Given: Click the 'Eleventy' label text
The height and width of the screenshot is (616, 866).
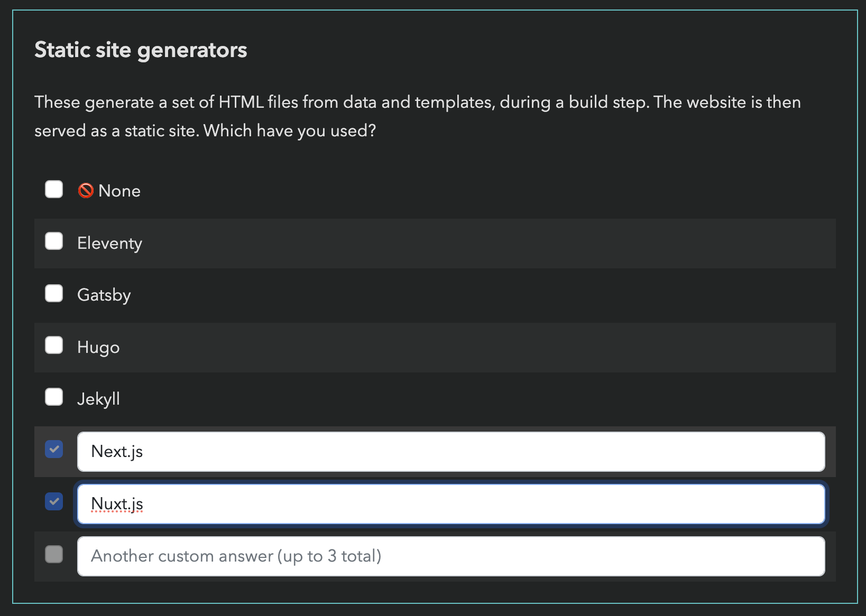Looking at the screenshot, I should click(x=109, y=243).
